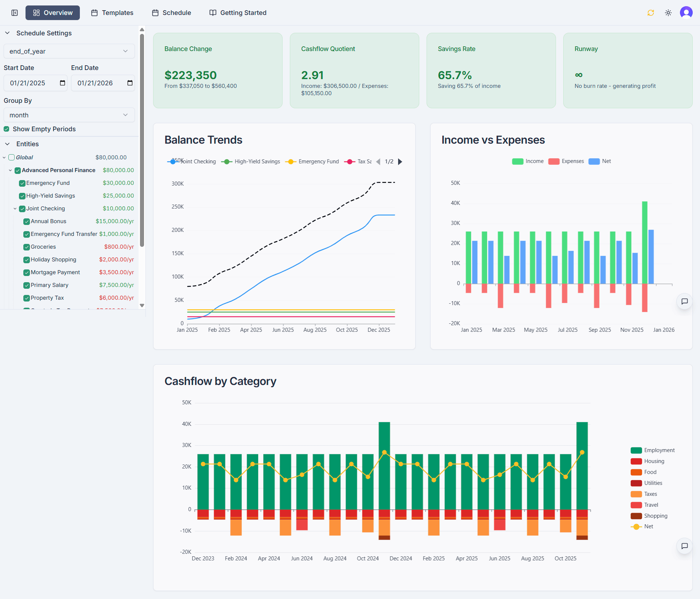Image resolution: width=700 pixels, height=599 pixels.
Task: Toggle the Expenses legend color swatch
Action: coord(553,162)
